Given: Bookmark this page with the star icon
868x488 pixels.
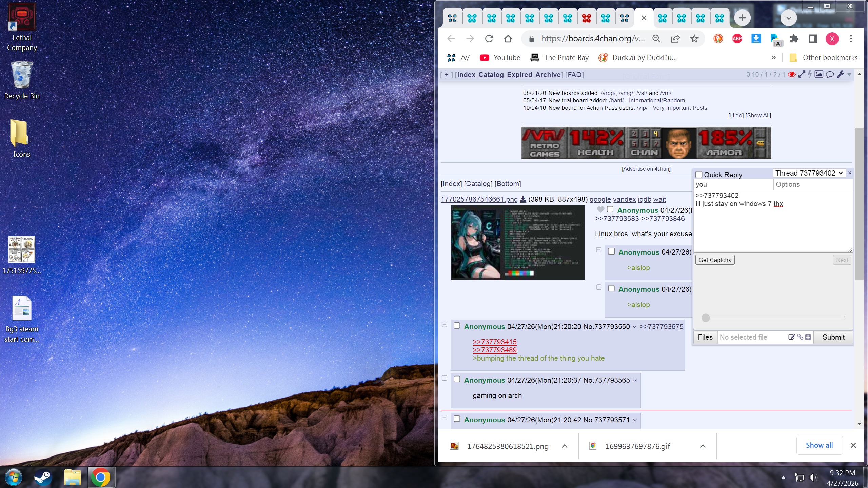Looking at the screenshot, I should 694,39.
